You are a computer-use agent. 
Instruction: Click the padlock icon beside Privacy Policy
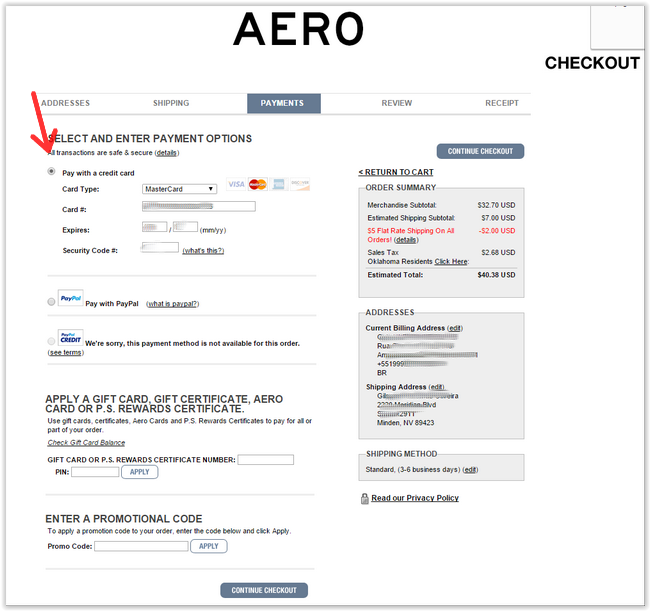click(364, 499)
